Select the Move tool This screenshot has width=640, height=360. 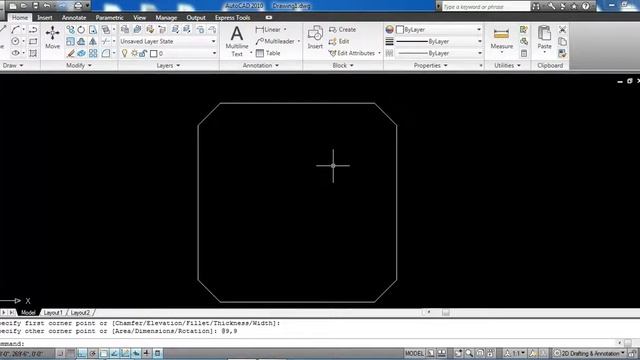[x=52, y=37]
